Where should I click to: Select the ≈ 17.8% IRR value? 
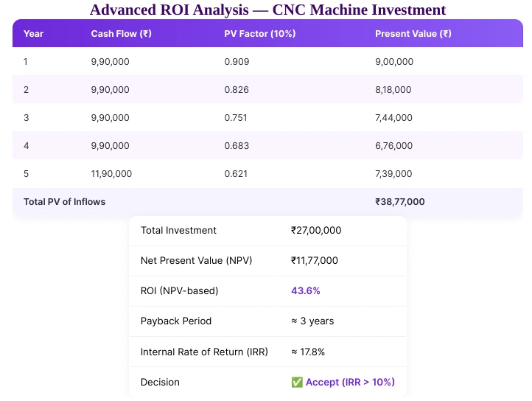(308, 352)
